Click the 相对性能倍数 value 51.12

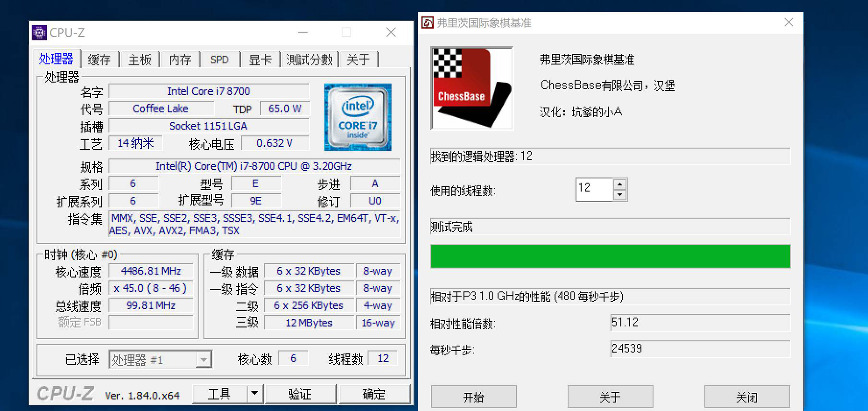(x=700, y=322)
